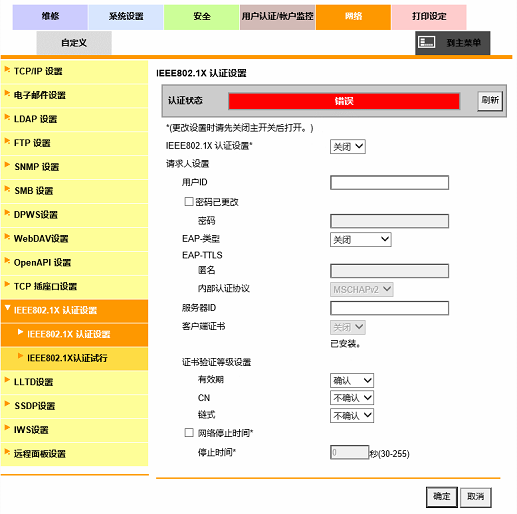Click the arrow icon beside SMB 设置
Viewport: 517px width, 514px height.
7,189
